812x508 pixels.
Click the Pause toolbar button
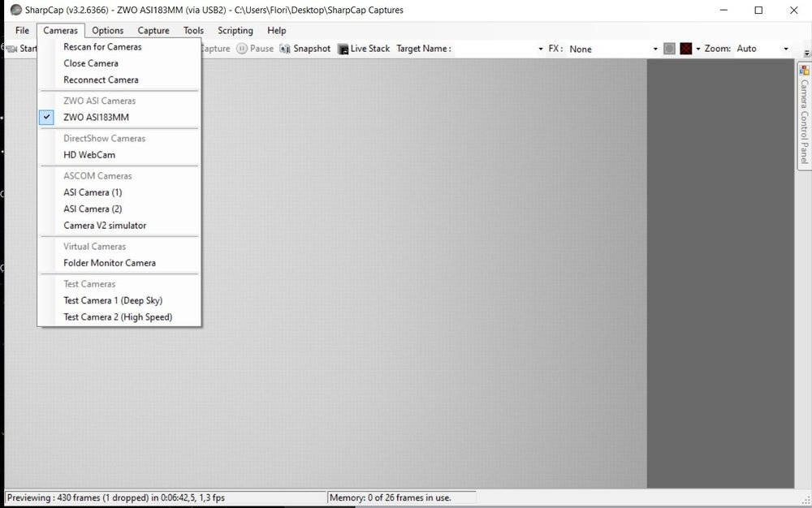click(x=255, y=49)
